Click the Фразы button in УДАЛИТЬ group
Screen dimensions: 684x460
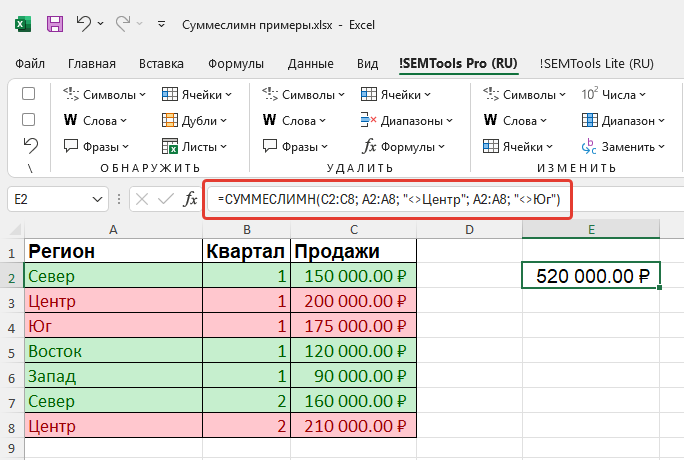292,146
